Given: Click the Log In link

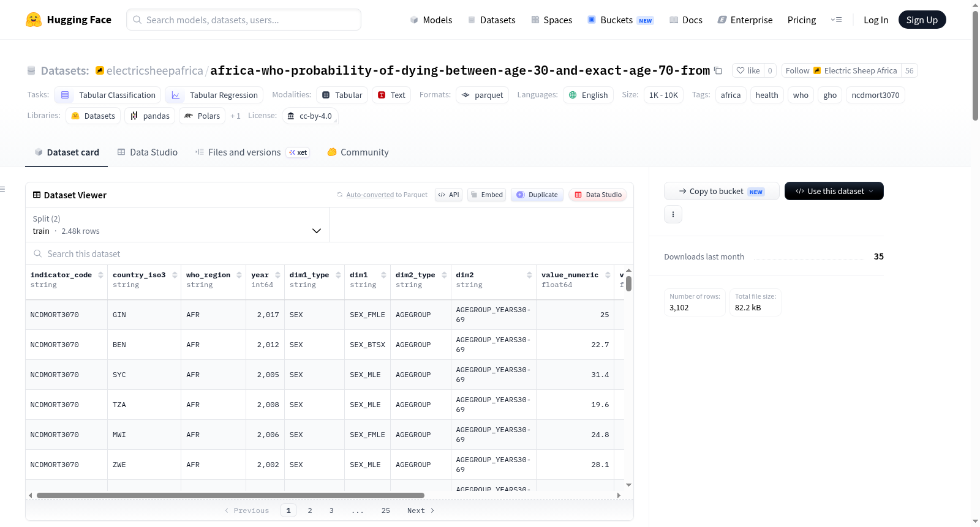Looking at the screenshot, I should pos(876,20).
